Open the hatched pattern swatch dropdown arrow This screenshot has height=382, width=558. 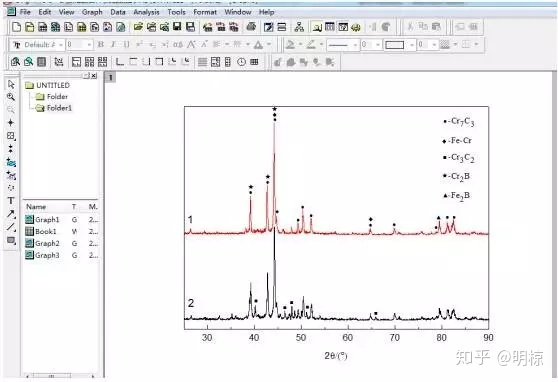(x=455, y=45)
